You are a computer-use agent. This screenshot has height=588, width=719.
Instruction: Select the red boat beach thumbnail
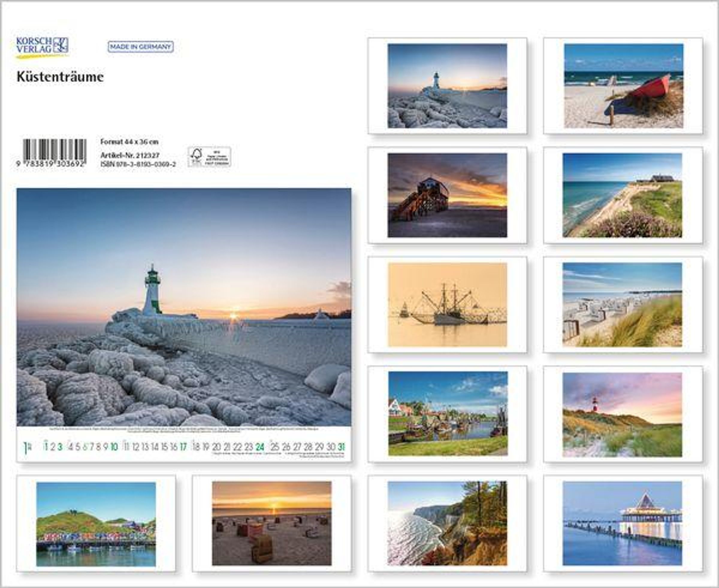(623, 86)
